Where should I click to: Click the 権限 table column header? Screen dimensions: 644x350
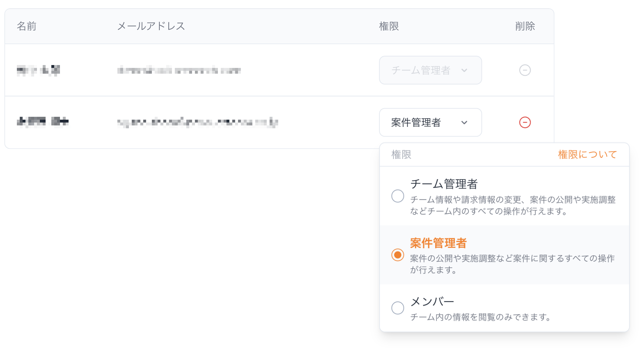pos(389,26)
